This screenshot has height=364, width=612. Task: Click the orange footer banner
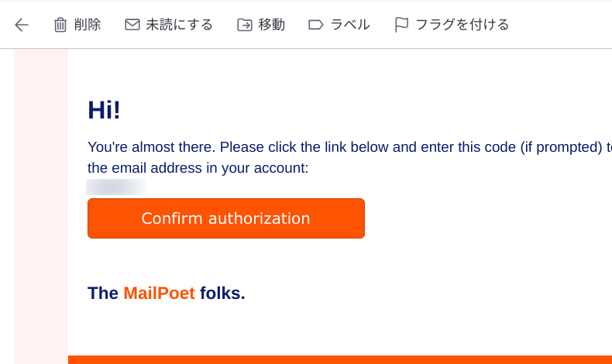pos(340,359)
